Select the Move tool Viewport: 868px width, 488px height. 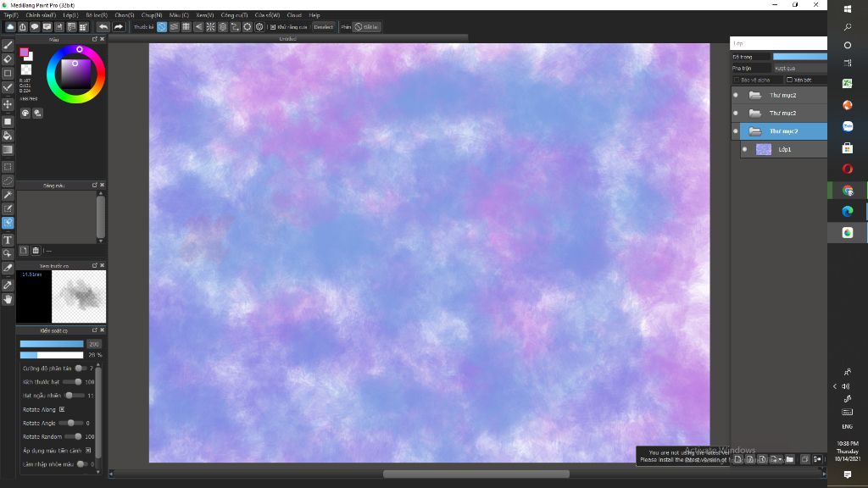point(8,104)
